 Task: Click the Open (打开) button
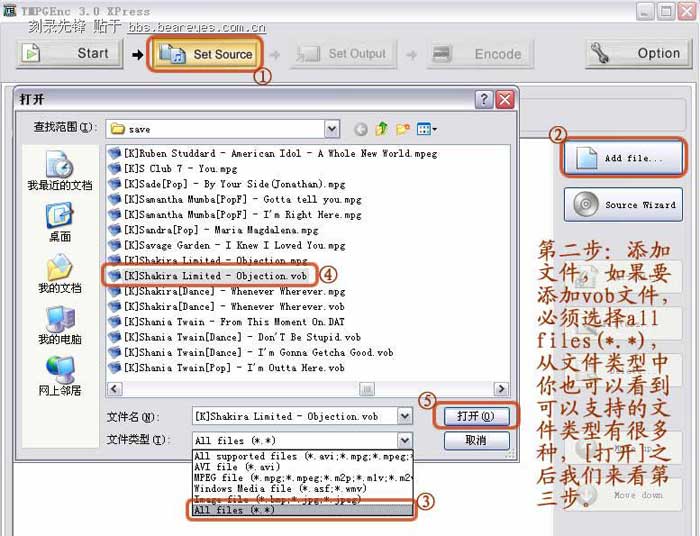click(476, 416)
